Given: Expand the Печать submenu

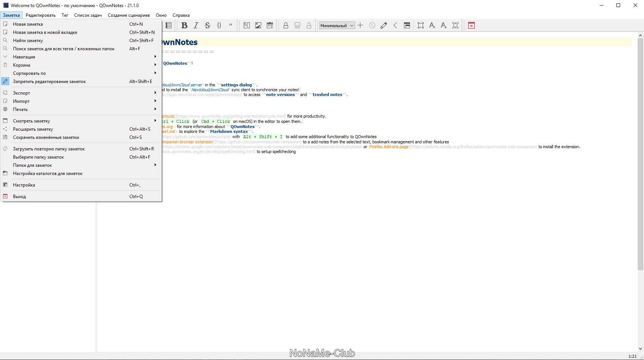Looking at the screenshot, I should pos(81,109).
